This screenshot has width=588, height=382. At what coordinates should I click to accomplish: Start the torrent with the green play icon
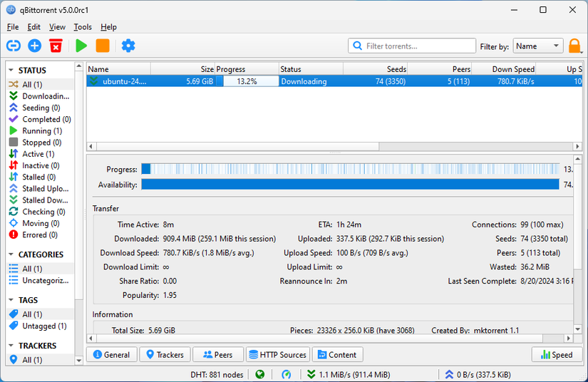[x=81, y=46]
